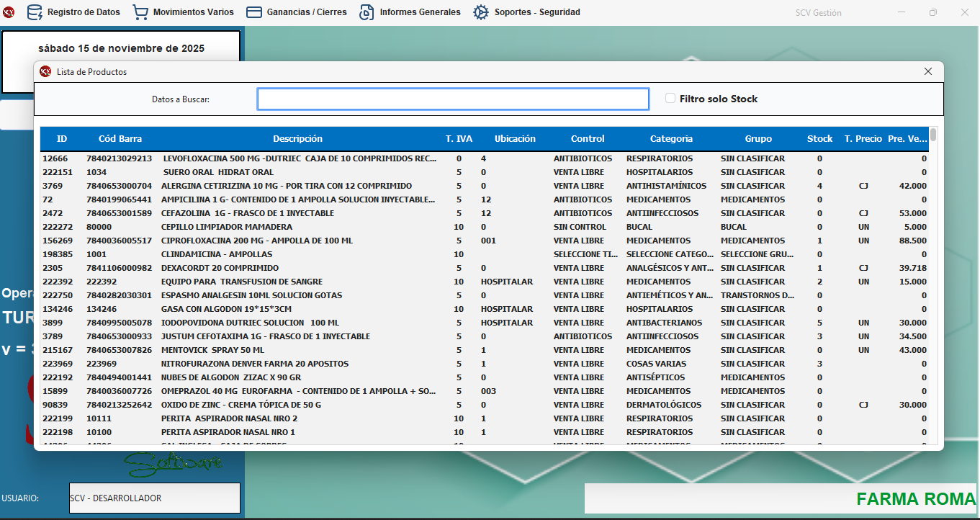Select the CEFAZOLINA 1G row

click(x=484, y=213)
